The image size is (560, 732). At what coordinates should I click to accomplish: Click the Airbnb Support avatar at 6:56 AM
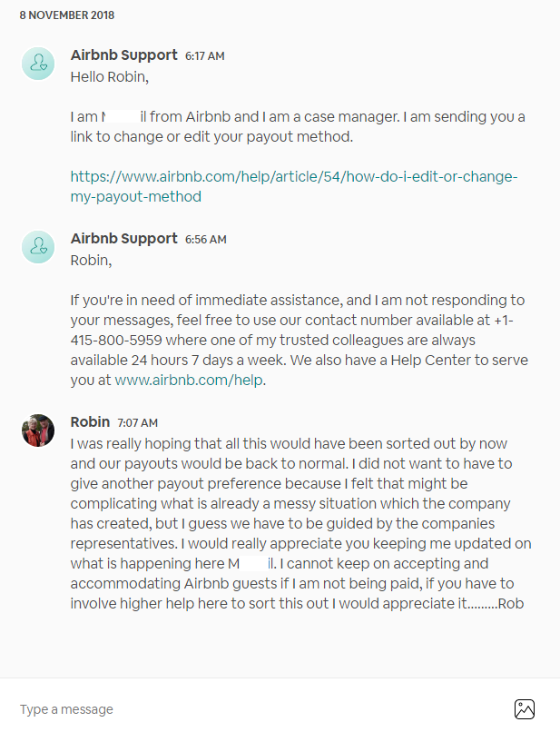click(x=38, y=246)
